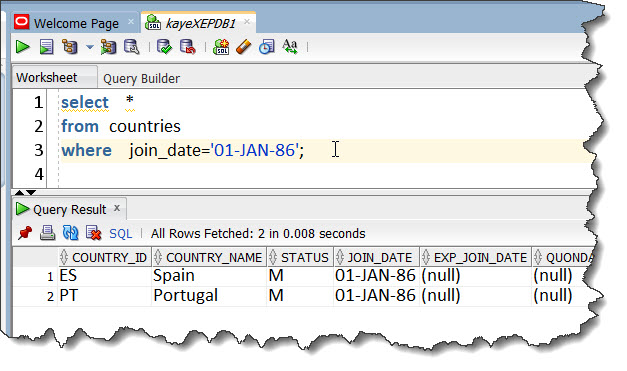This screenshot has height=371, width=627.
Task: Sort by EXP_JOIN_DATE column header
Action: point(475,257)
